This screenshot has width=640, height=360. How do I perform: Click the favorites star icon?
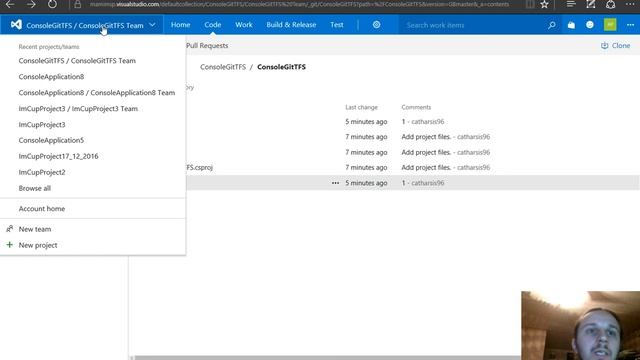point(544,4)
